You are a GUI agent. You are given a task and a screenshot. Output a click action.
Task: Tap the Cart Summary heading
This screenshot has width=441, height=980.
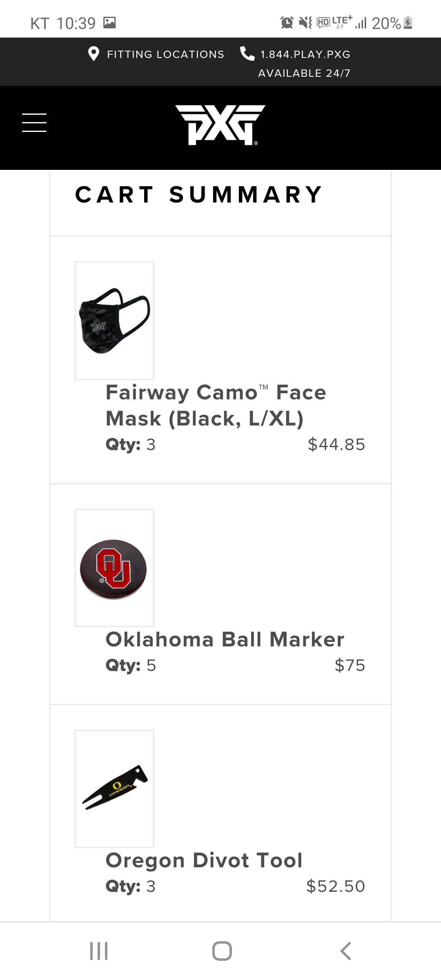coord(199,194)
